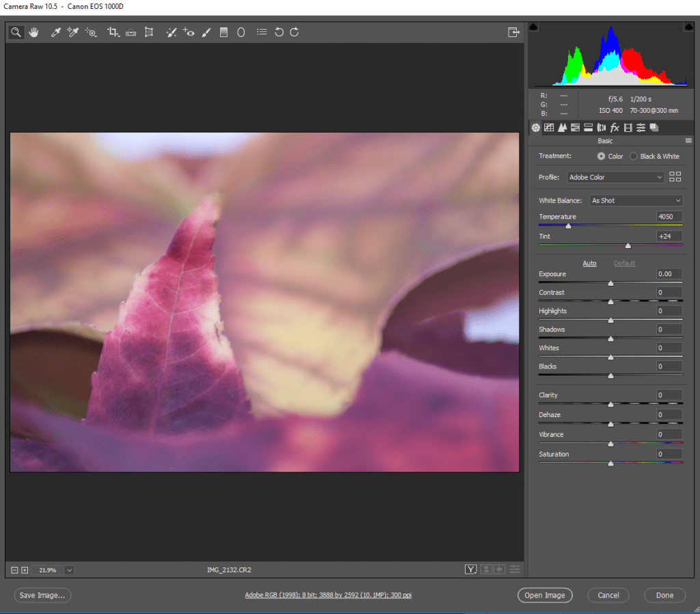Image resolution: width=700 pixels, height=614 pixels.
Task: Open the profile browser grid icon
Action: pos(675,177)
